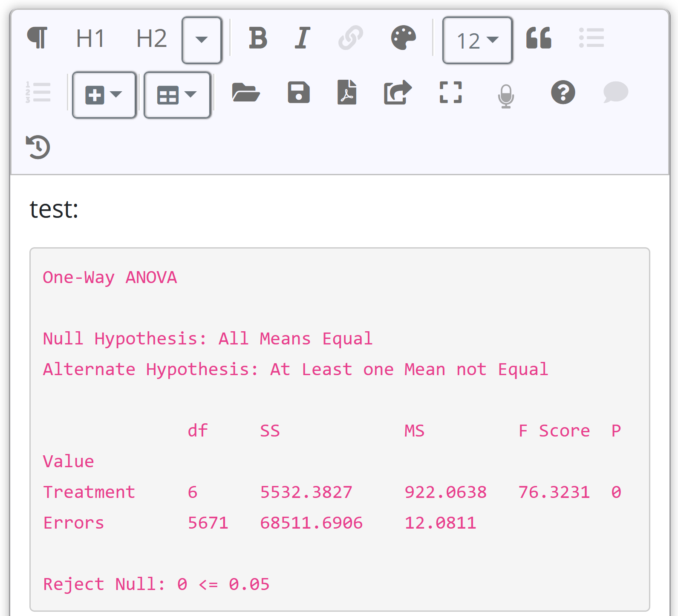The height and width of the screenshot is (616, 678).
Task: Apply Heading 1 style
Action: (90, 38)
